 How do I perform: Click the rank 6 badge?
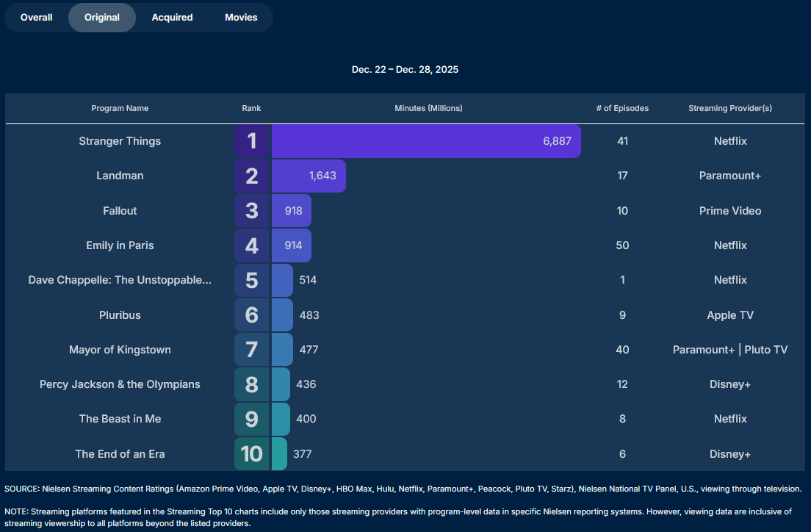click(x=252, y=315)
